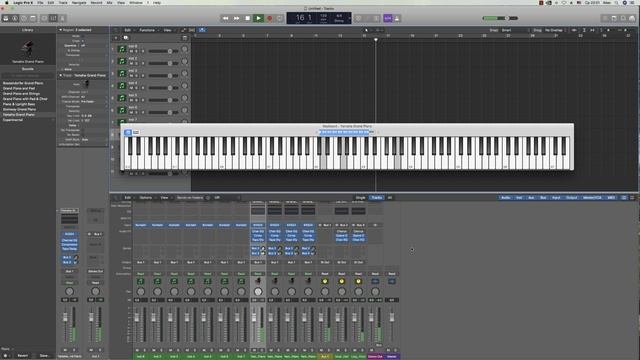The width and height of the screenshot is (640, 360).
Task: Toggle the Inspector button in control bar
Action: click(x=15, y=18)
